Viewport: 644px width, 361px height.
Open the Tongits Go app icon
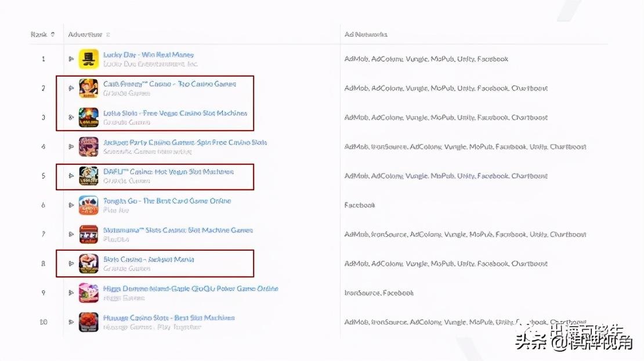click(89, 205)
